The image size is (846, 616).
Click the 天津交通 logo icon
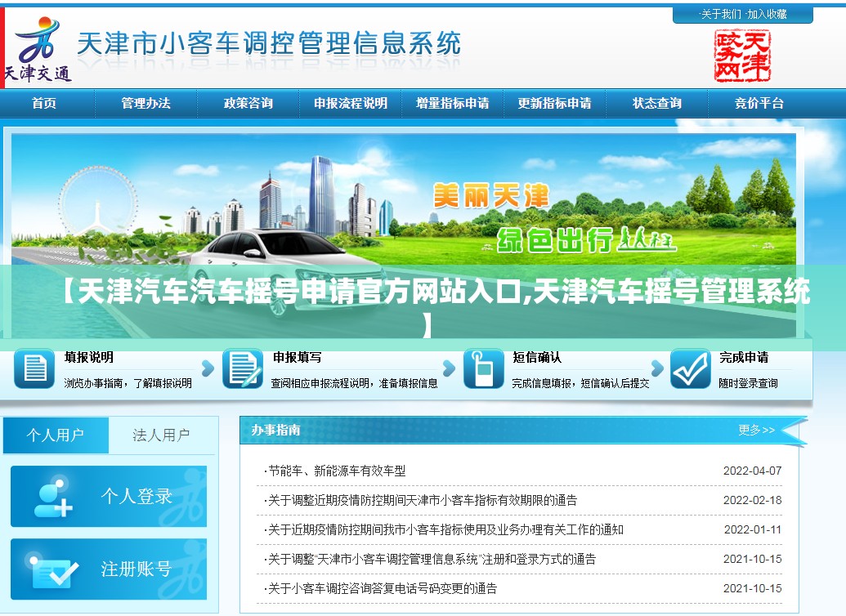[x=38, y=48]
